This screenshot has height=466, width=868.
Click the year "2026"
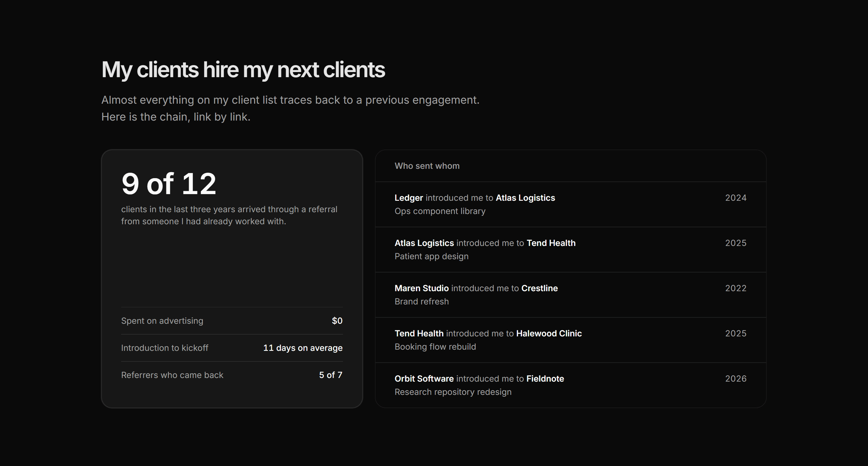(x=736, y=379)
